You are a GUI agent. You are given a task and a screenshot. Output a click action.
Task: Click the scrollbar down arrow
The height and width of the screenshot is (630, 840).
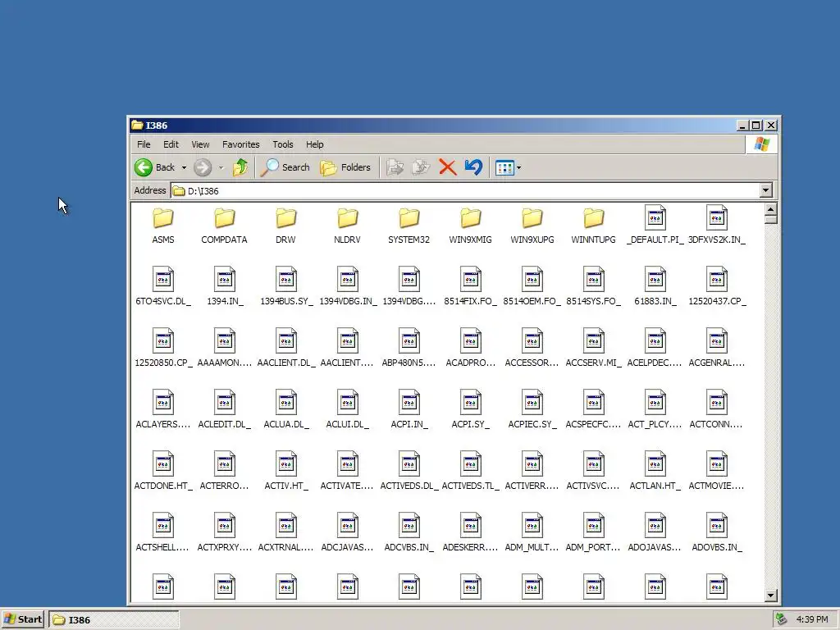tap(771, 596)
